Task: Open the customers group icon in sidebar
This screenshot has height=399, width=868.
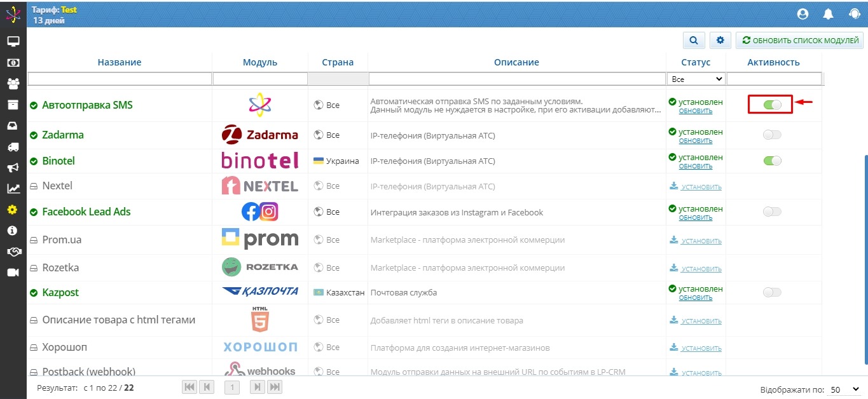Action: 13,84
